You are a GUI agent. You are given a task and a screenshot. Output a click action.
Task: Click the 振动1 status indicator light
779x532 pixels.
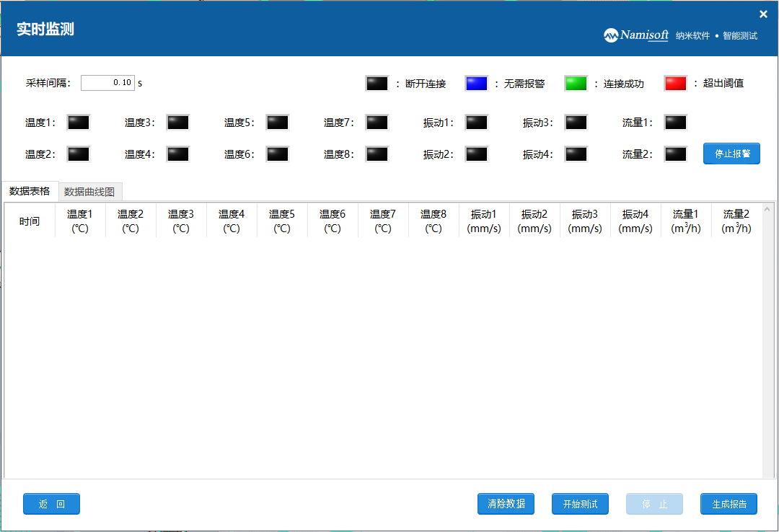click(x=476, y=123)
